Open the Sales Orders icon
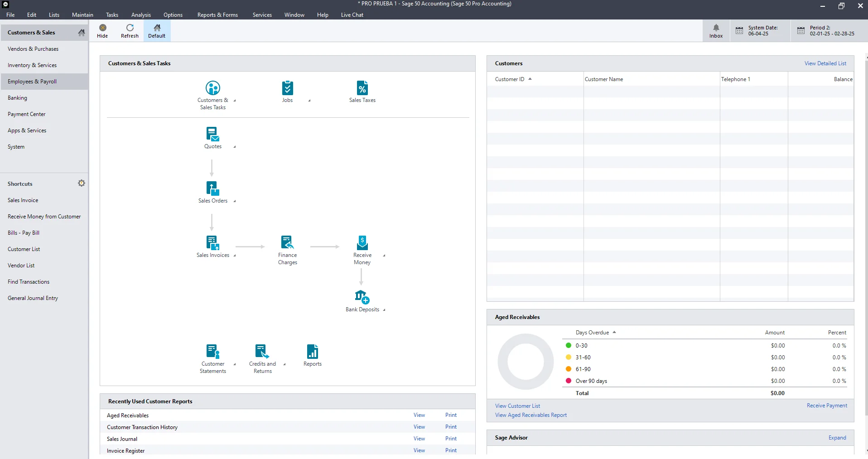 point(212,189)
